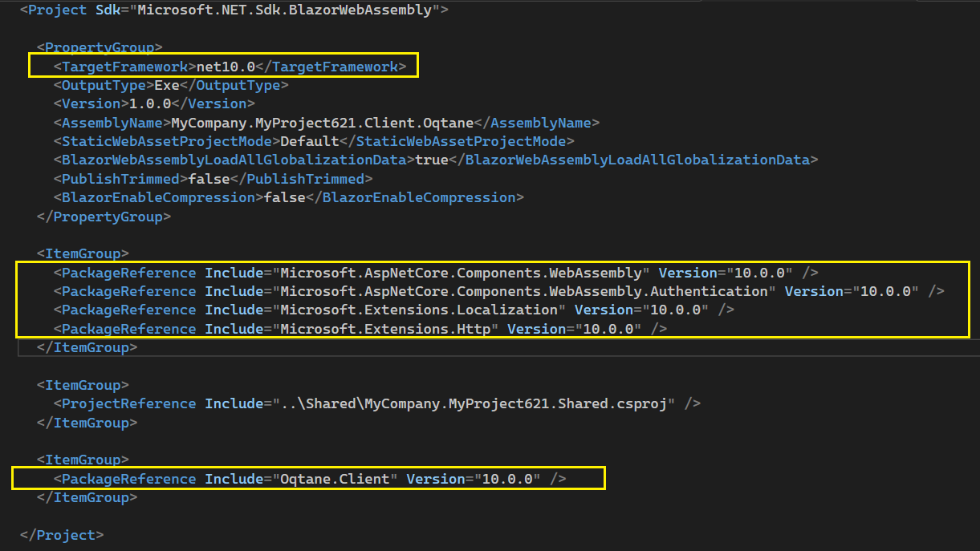This screenshot has width=980, height=551.
Task: Click the Microsoft.Extensions.Localization package name
Action: [x=419, y=310]
